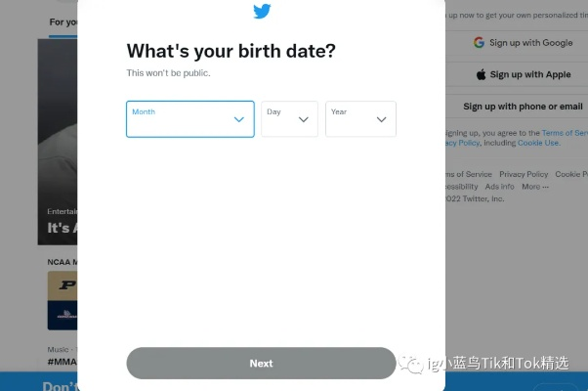Expand the Day selector
The image size is (588, 391).
point(289,119)
